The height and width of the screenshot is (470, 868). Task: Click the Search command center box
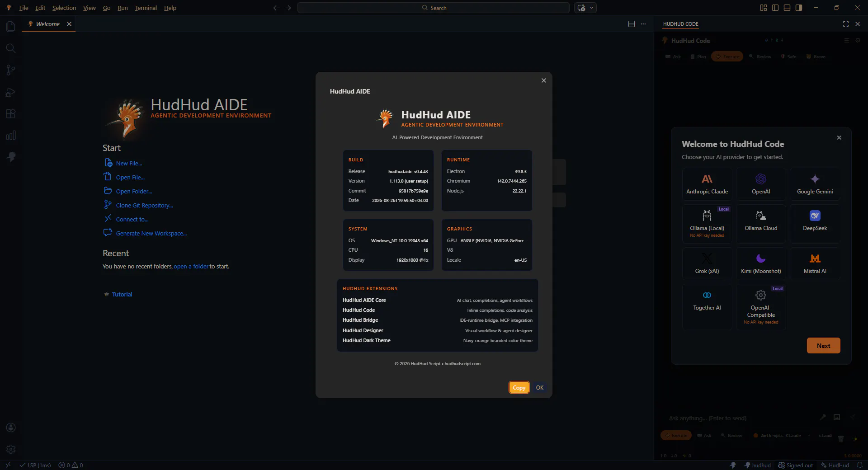tap(434, 8)
